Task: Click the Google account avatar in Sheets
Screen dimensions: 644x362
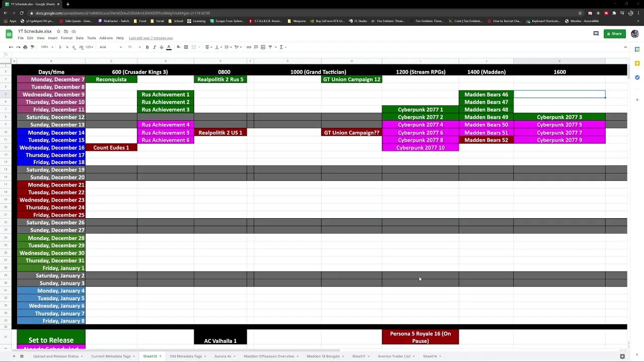Action: pos(634,34)
